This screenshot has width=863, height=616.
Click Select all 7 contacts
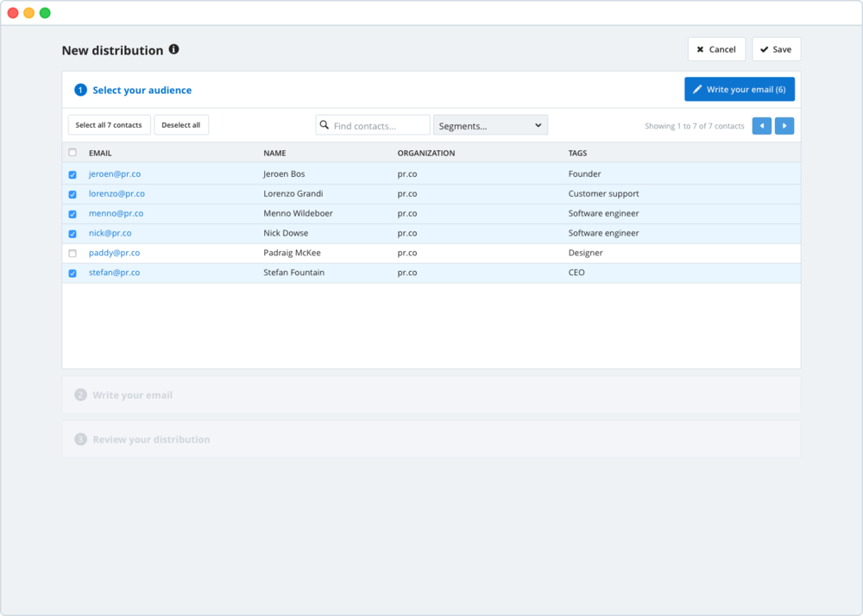click(109, 125)
